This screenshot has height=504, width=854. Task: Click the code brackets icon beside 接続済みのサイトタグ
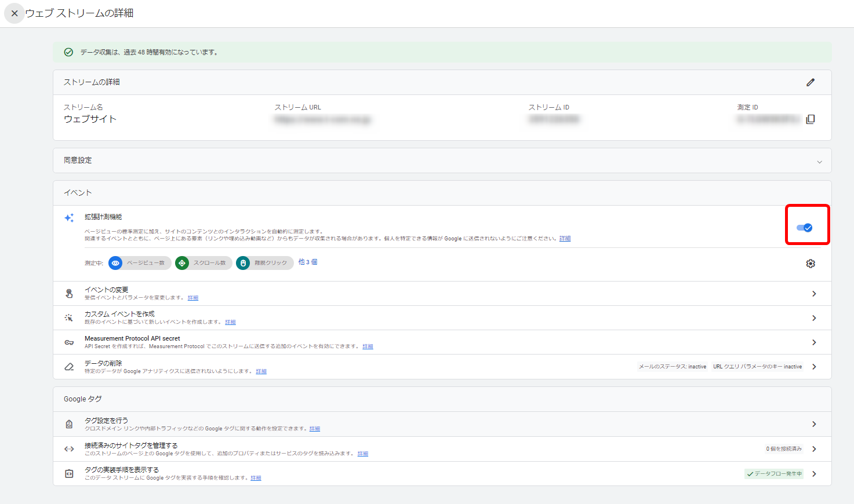point(69,449)
